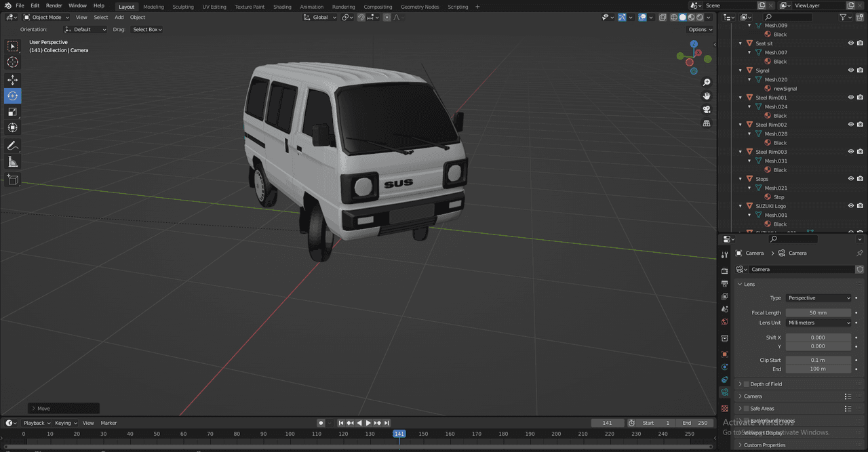Activate the Measure tool
The height and width of the screenshot is (452, 868).
click(13, 161)
